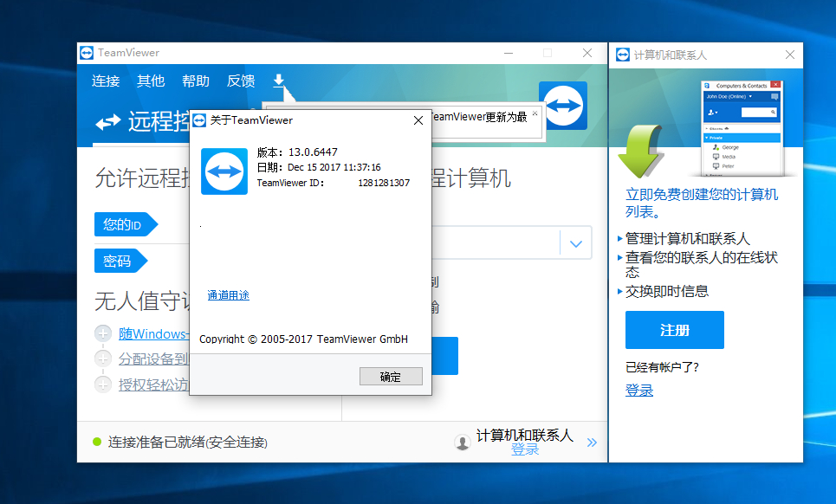Open the 通道用途 link
Screen dimensions: 836x504
click(x=228, y=295)
